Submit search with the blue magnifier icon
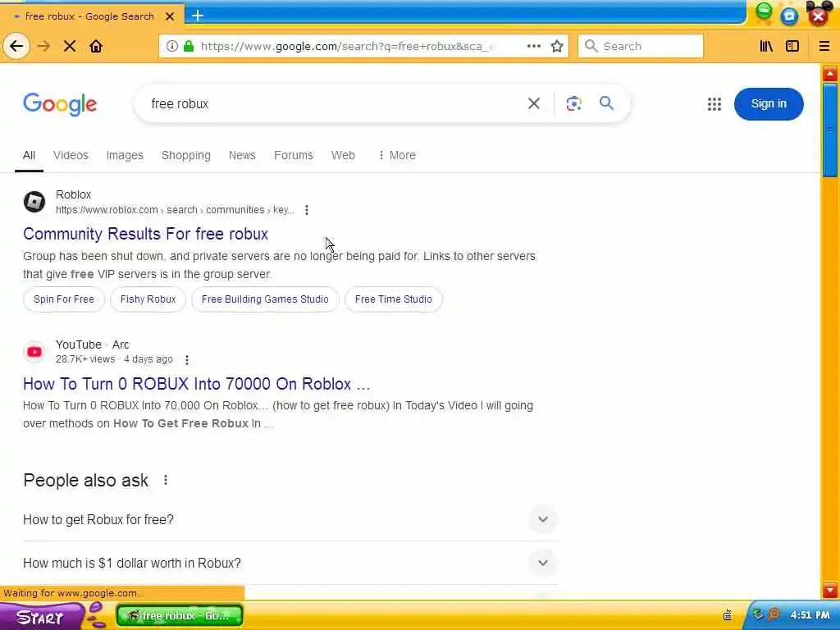The height and width of the screenshot is (630, 840). [x=606, y=103]
